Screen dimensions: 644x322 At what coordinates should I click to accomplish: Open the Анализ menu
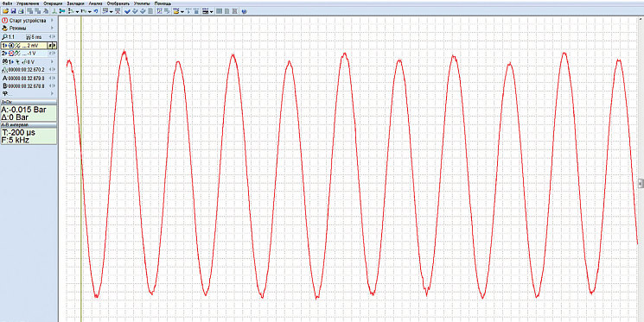(95, 3)
